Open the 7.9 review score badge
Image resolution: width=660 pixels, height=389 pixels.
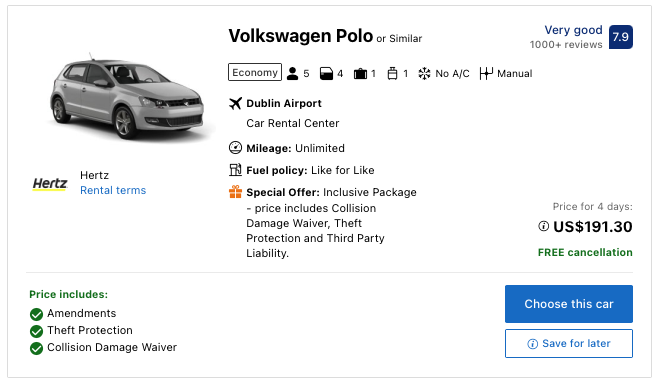click(620, 37)
